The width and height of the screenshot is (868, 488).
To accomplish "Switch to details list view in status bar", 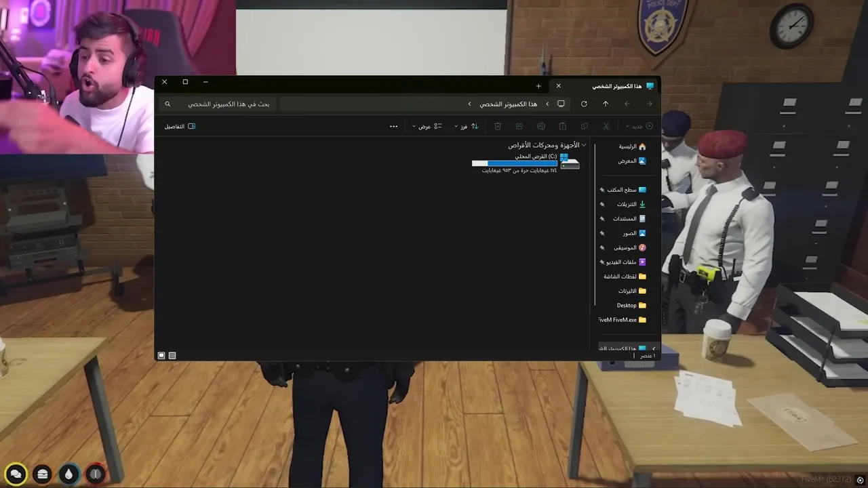I will point(172,355).
